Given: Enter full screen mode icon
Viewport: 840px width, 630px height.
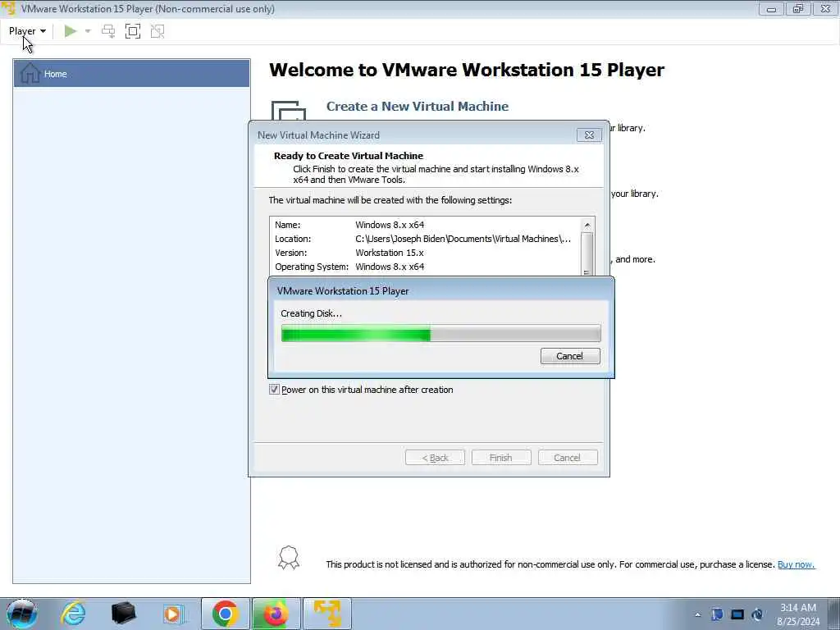Looking at the screenshot, I should coord(133,31).
